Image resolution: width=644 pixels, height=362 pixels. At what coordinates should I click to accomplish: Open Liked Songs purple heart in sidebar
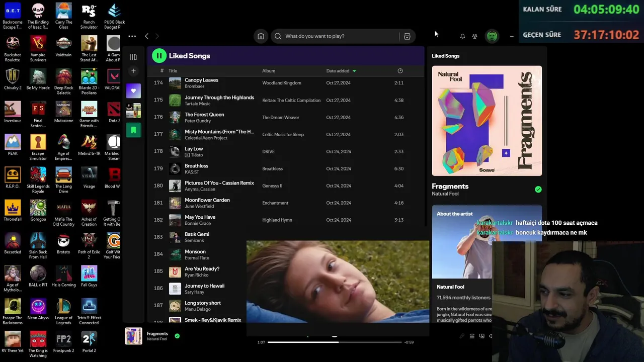(133, 91)
